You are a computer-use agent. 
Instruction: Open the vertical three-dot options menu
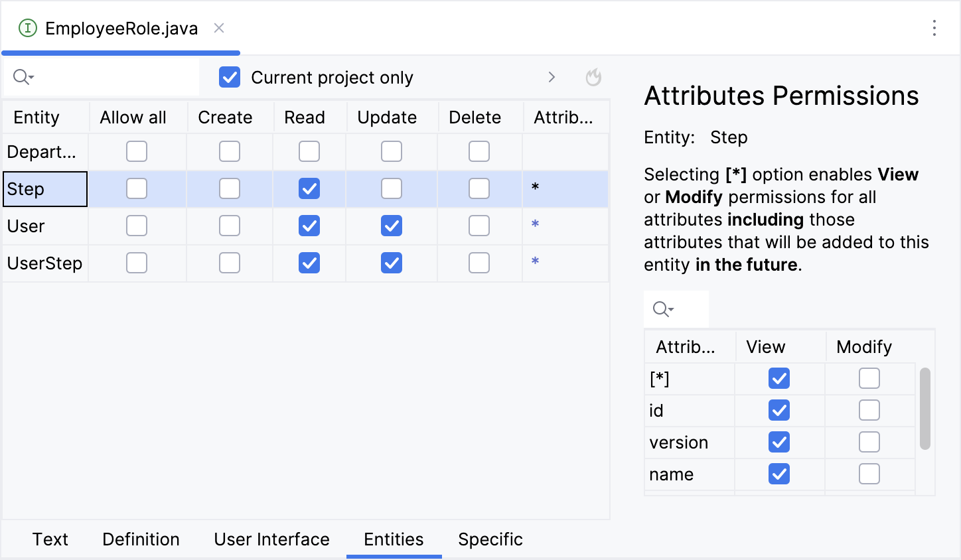(934, 28)
